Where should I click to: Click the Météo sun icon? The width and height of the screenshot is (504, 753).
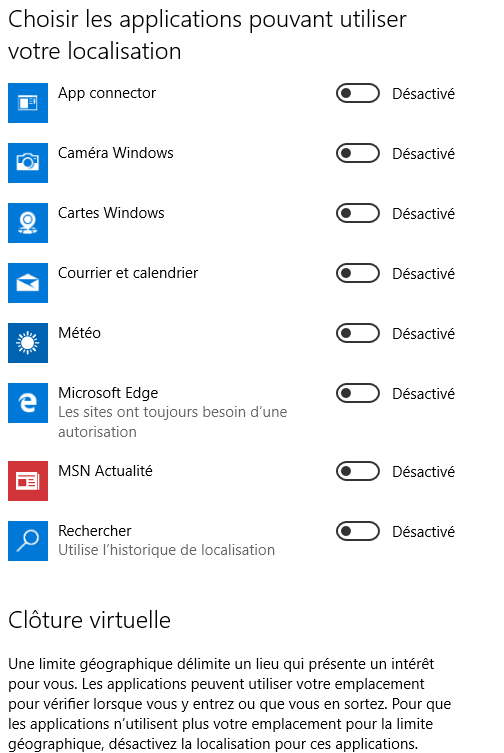click(28, 343)
